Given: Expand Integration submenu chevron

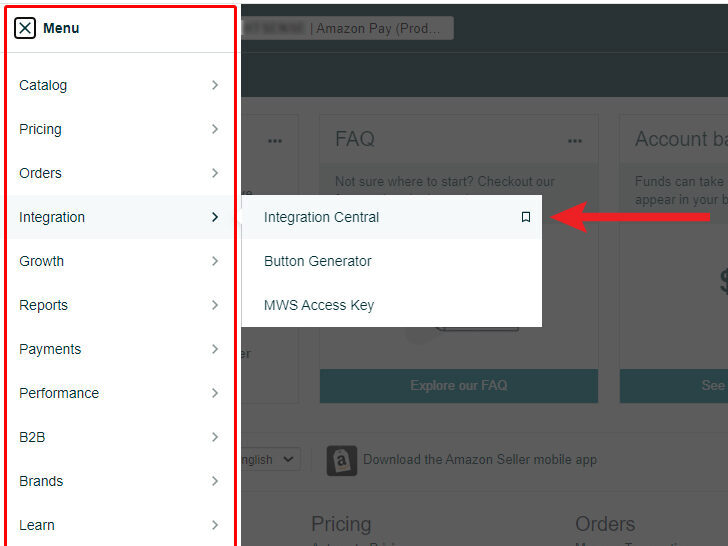Looking at the screenshot, I should point(214,217).
